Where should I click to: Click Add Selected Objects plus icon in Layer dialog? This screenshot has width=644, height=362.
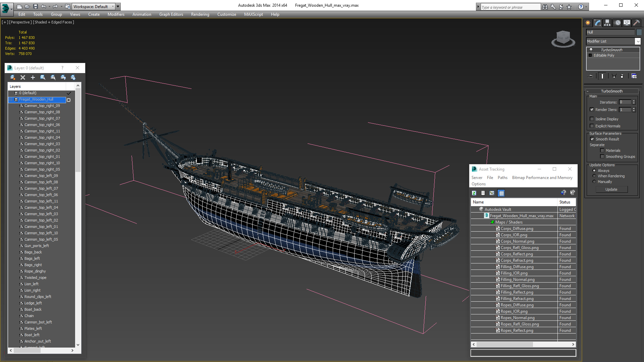click(x=33, y=77)
